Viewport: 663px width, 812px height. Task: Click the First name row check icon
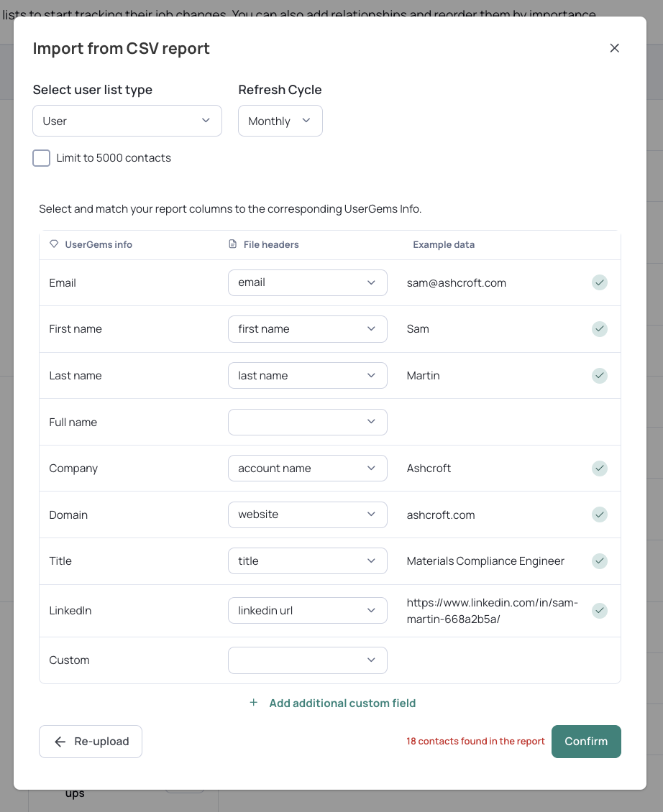(x=600, y=329)
